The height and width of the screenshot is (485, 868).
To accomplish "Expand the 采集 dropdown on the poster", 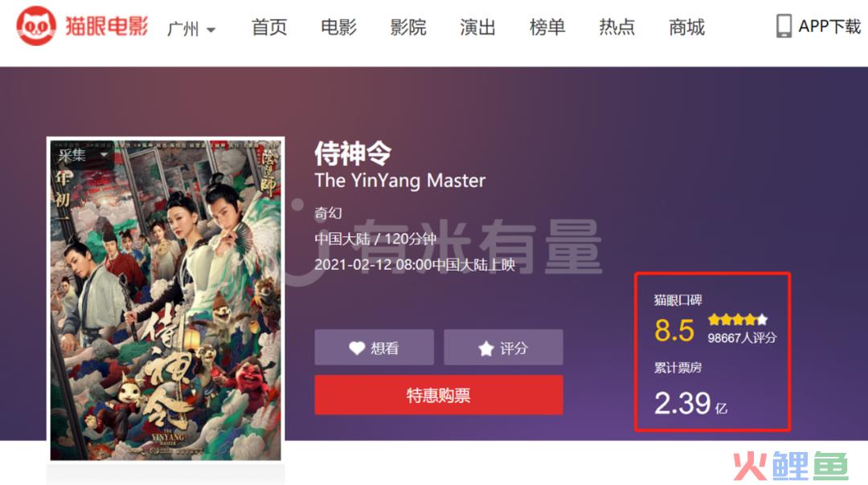I will [103, 155].
